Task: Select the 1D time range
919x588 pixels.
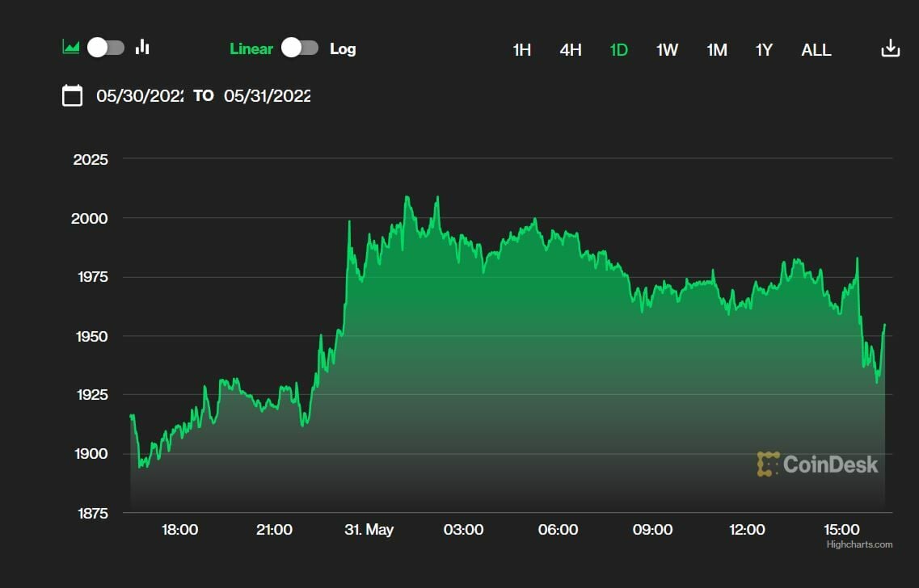Action: 618,50
